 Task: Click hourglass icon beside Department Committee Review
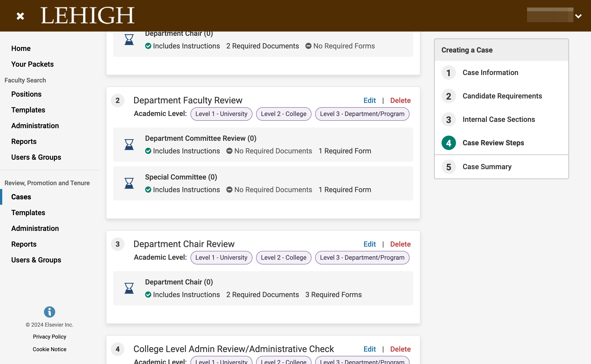(x=129, y=144)
